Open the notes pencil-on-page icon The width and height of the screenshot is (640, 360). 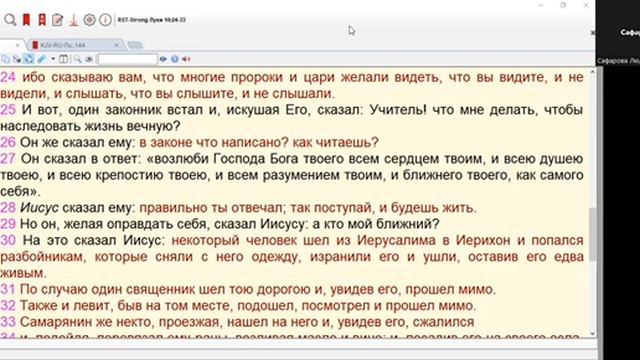[x=57, y=19]
